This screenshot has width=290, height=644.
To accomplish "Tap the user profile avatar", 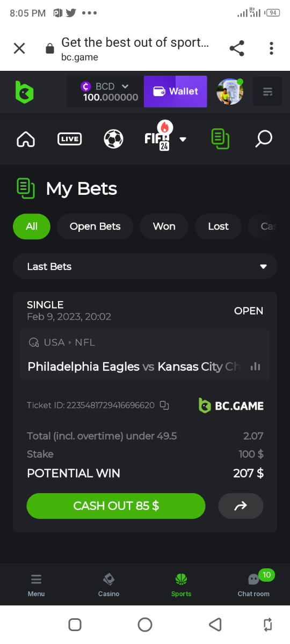I will [x=230, y=92].
